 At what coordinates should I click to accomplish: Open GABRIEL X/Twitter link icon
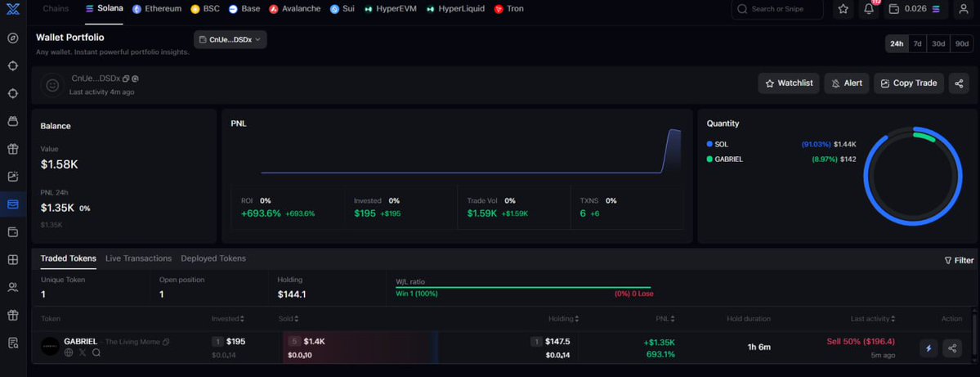[83, 352]
